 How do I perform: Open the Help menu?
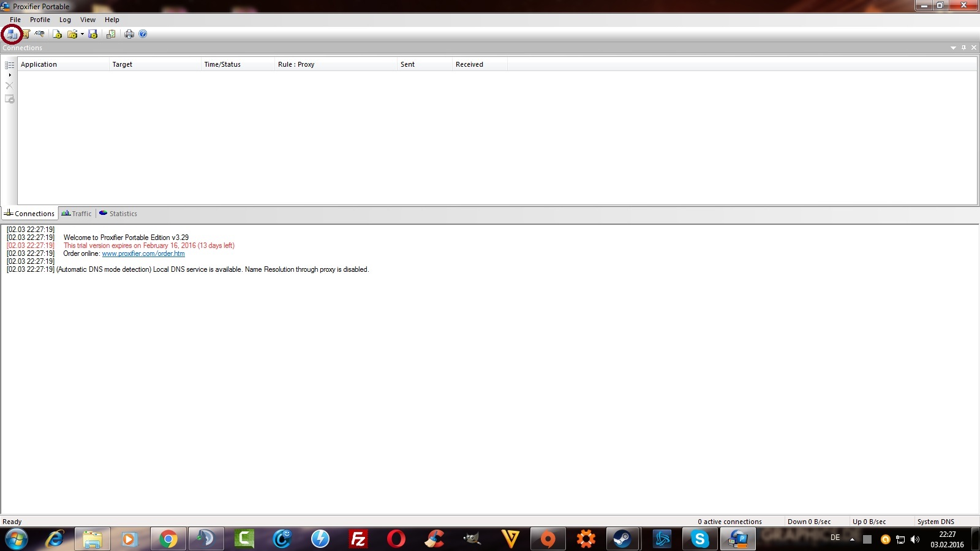tap(111, 20)
